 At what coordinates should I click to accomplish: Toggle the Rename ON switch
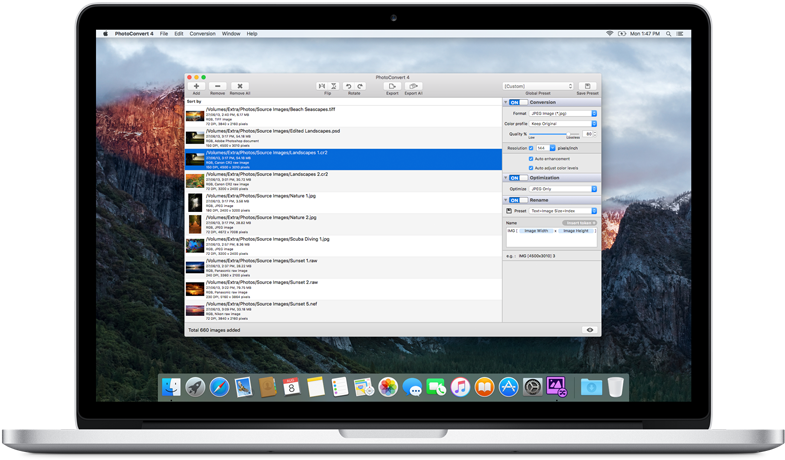[518, 200]
